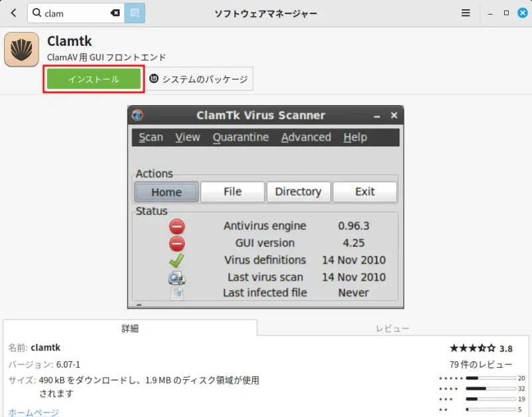Screen dimensions: 532x417
Task: Toggle search in summaries icon button
Action: [x=135, y=13]
